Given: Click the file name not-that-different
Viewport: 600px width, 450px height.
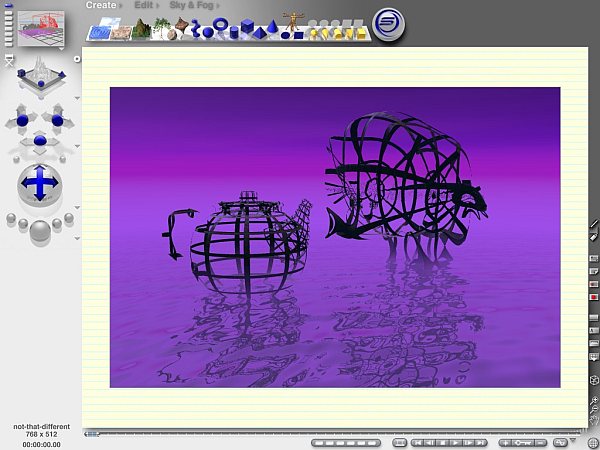Looking at the screenshot, I should pyautogui.click(x=41, y=426).
